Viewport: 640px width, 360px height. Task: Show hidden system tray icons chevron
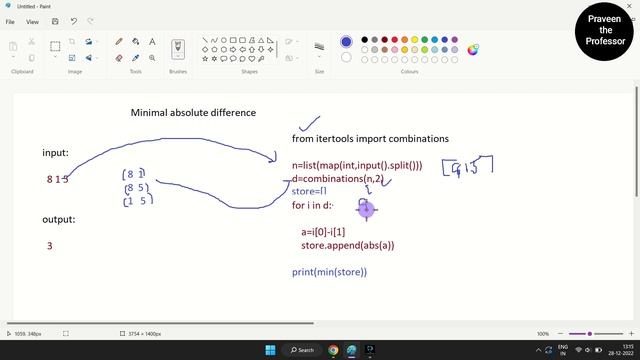pos(538,350)
